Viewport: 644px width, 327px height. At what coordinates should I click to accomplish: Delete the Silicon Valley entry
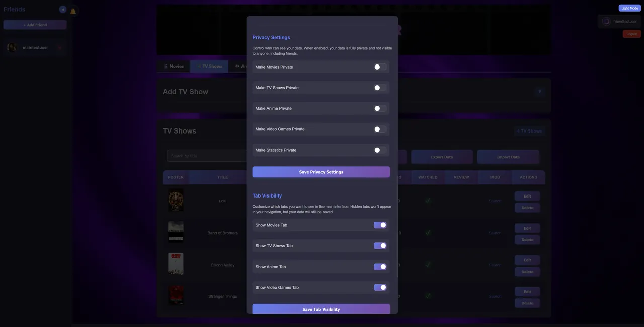527,272
